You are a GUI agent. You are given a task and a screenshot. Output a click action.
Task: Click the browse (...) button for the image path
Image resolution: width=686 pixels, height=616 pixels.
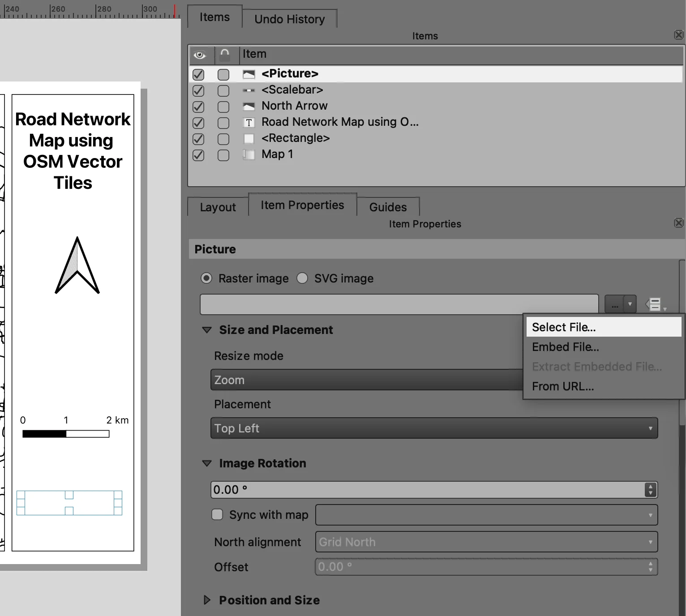pos(615,304)
